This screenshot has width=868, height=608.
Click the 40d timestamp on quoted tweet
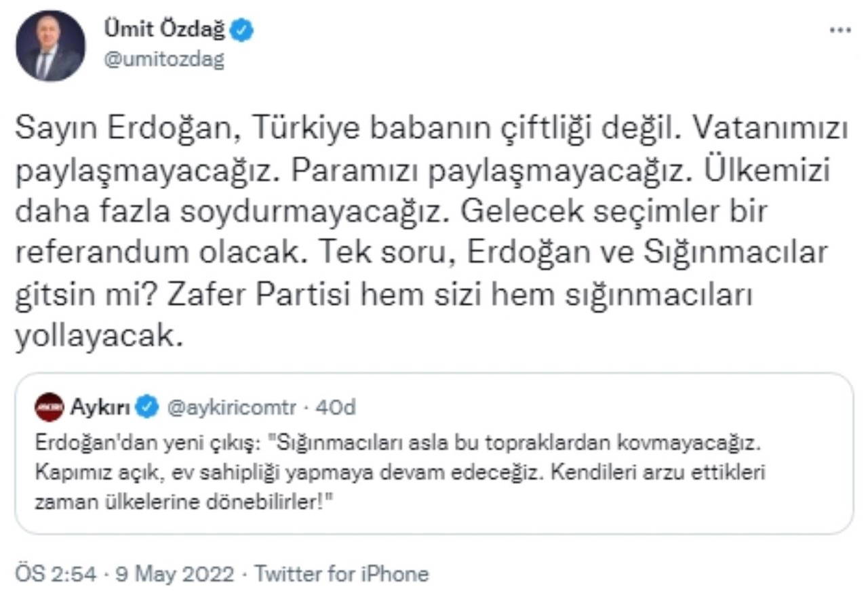[x=336, y=407]
